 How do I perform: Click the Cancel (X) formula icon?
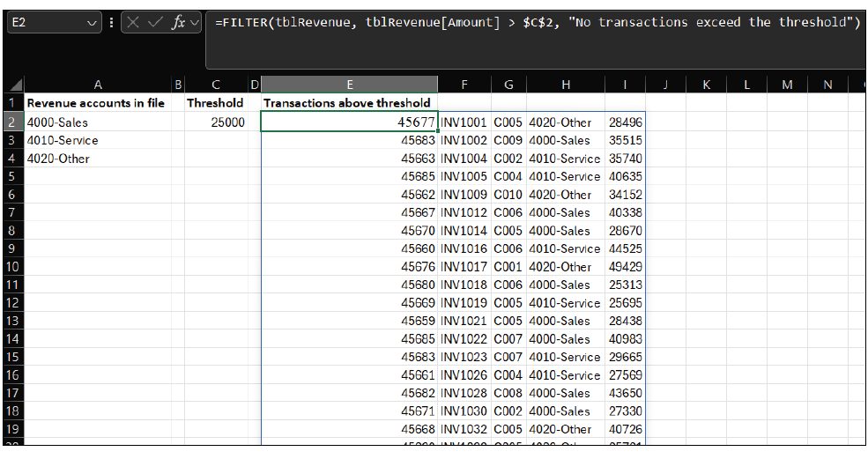click(x=133, y=23)
